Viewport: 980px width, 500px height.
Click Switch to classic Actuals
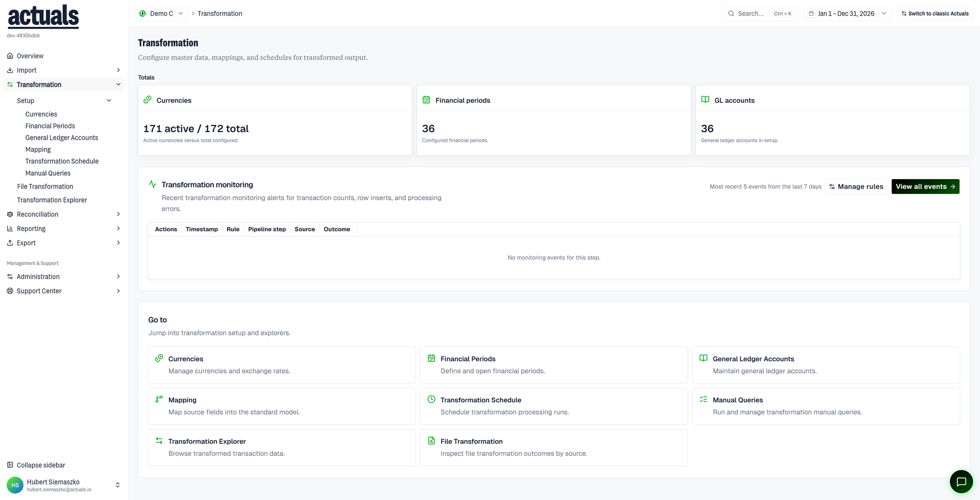tap(935, 13)
